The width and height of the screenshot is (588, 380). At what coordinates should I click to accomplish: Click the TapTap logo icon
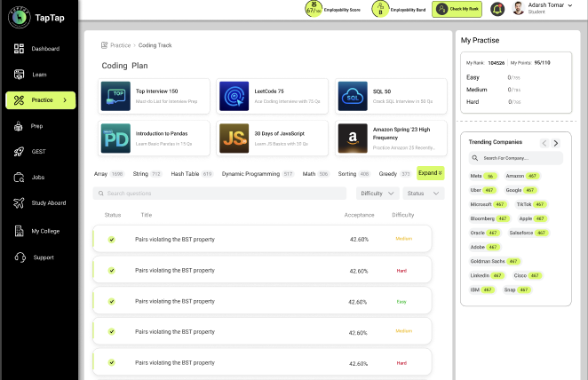tap(20, 17)
